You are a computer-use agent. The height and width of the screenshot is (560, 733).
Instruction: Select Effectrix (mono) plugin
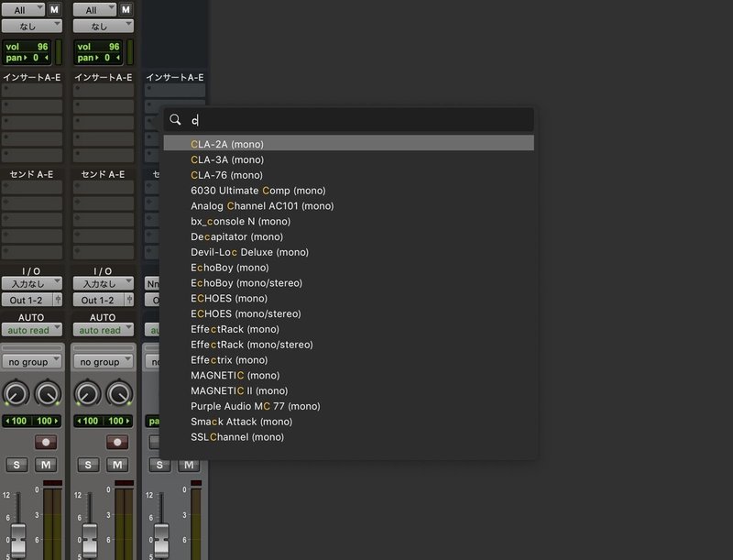click(349, 360)
